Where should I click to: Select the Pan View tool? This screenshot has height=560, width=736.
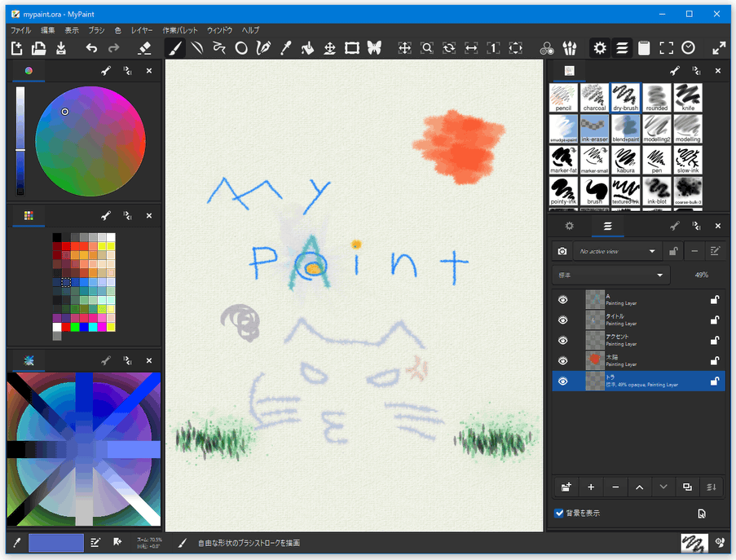(x=404, y=48)
